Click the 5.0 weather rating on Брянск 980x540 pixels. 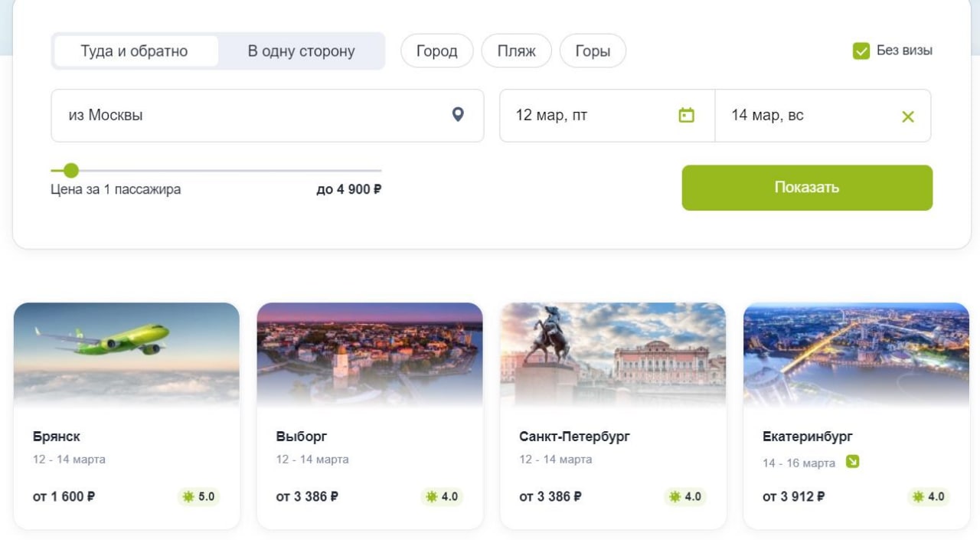198,496
